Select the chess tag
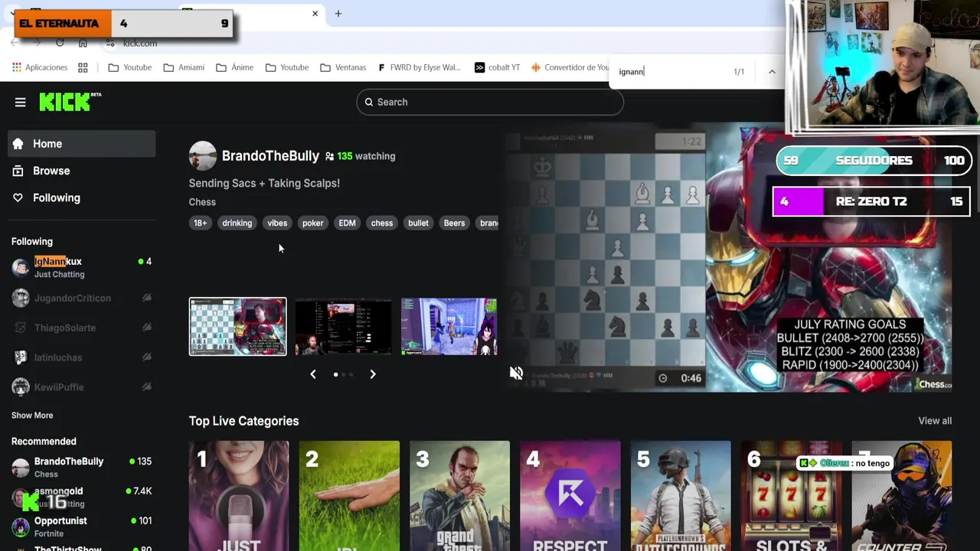The width and height of the screenshot is (980, 551). click(381, 223)
